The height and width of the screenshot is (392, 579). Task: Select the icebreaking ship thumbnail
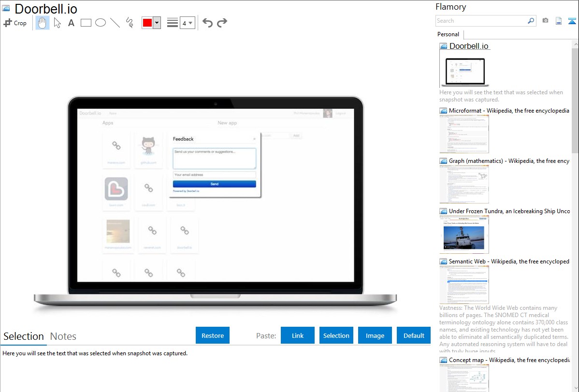point(464,234)
